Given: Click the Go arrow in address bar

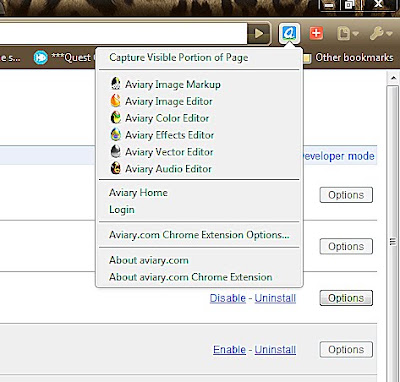Looking at the screenshot, I should (258, 33).
